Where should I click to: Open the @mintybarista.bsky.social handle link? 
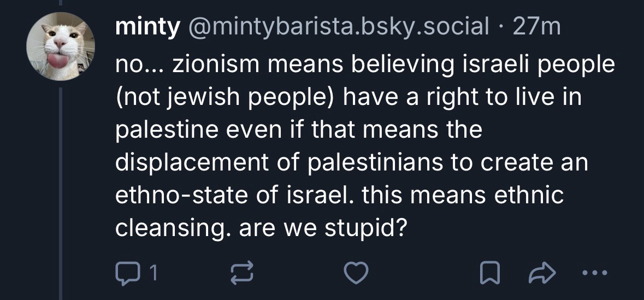point(338,27)
